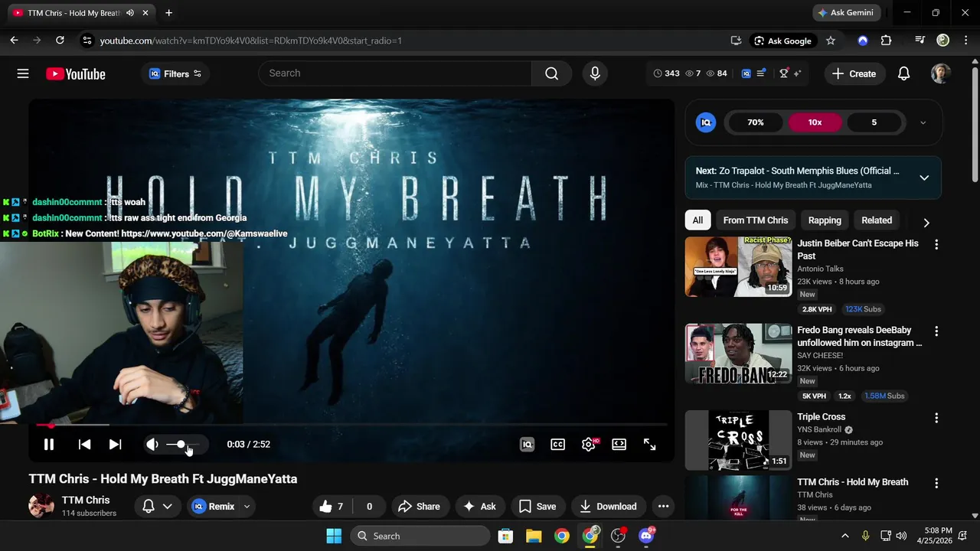Expand the Next up mix panel chevron
Image resolution: width=980 pixels, height=551 pixels.
pos(924,178)
